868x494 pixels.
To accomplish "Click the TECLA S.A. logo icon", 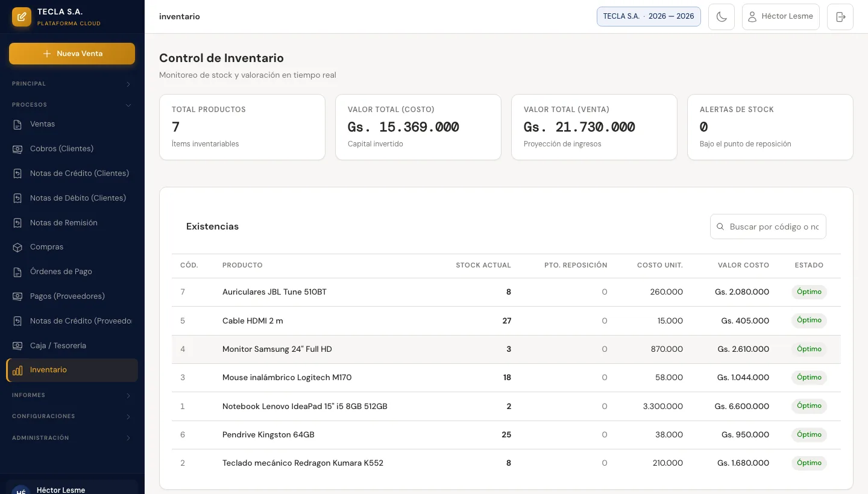I will pos(22,17).
